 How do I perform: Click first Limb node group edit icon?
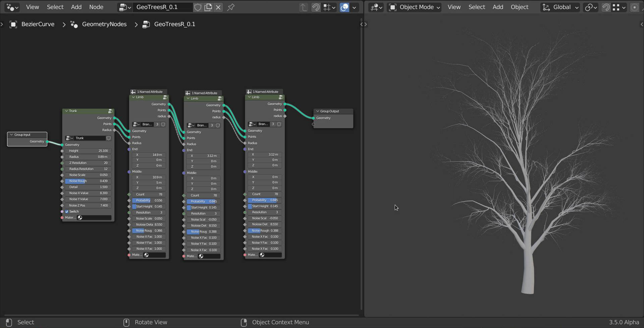(165, 97)
